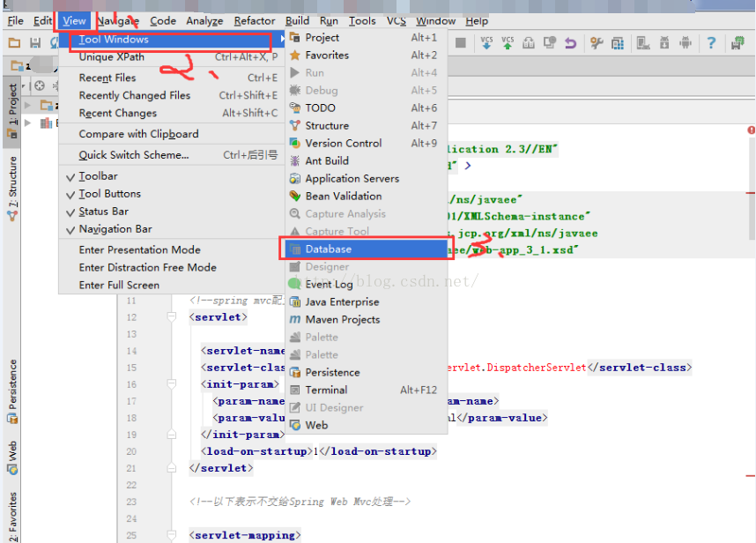Image resolution: width=756 pixels, height=543 pixels.
Task: Choose Quick Switch Scheme...
Action: (x=171, y=155)
